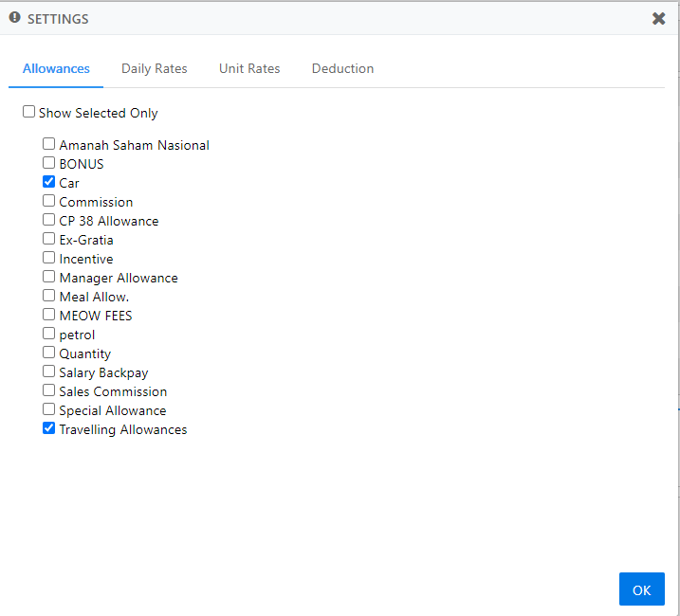Image resolution: width=680 pixels, height=616 pixels.
Task: Enable the Show Selected Only checkbox
Action: click(28, 112)
